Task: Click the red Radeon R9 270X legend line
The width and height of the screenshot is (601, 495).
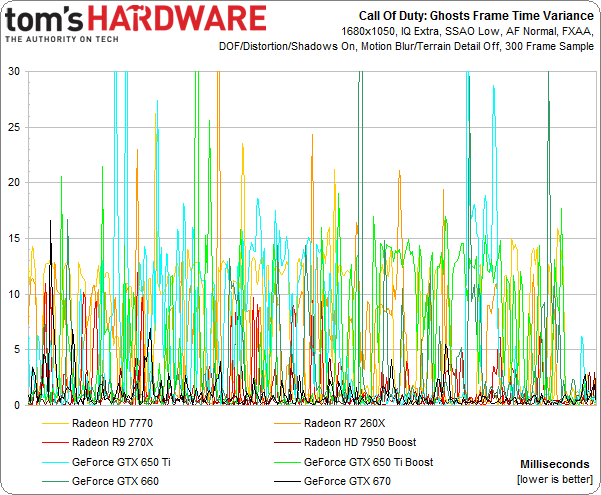Action: point(55,442)
